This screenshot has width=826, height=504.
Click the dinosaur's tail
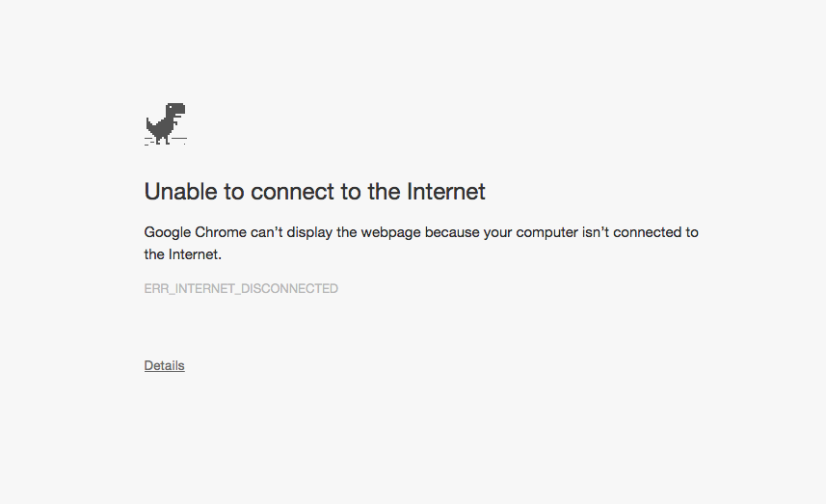pyautogui.click(x=149, y=122)
